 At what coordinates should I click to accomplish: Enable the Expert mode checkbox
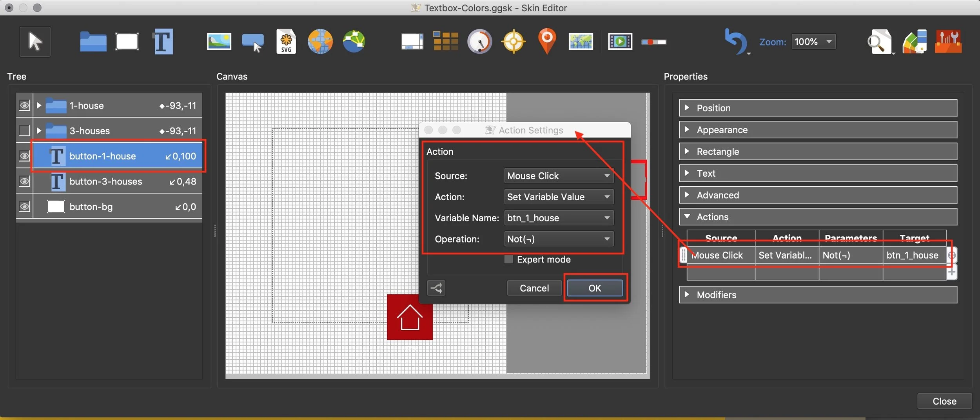(508, 259)
